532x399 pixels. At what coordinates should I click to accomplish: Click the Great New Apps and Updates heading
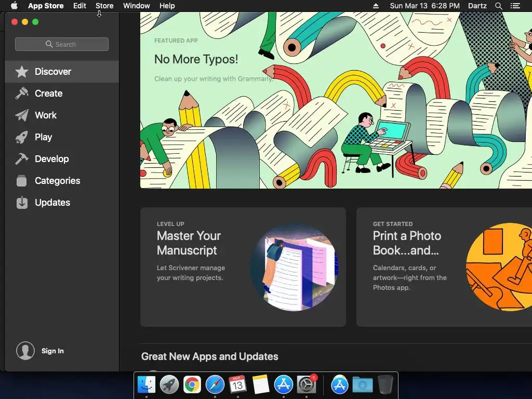[x=210, y=356]
